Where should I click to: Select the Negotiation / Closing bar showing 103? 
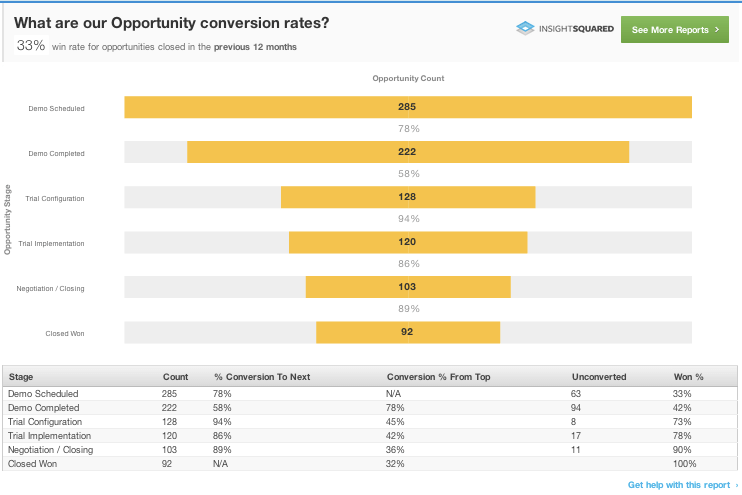(x=408, y=287)
